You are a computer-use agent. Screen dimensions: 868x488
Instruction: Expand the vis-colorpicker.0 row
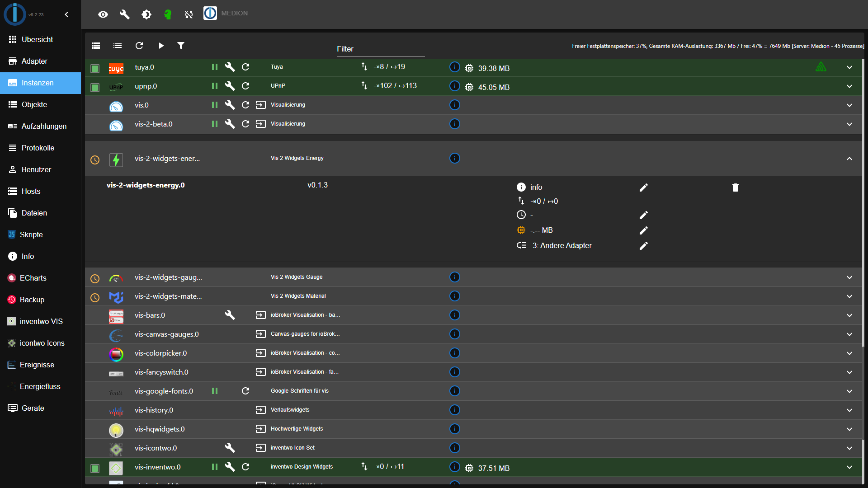849,353
